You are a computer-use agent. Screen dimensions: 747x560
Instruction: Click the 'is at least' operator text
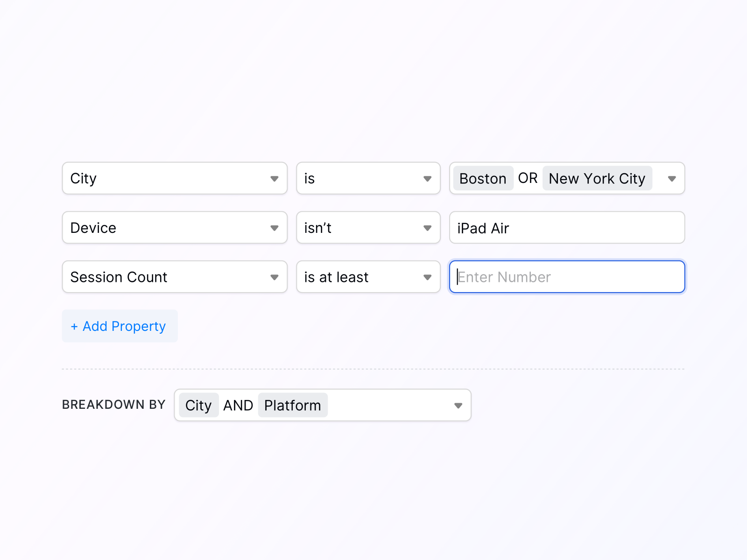(x=336, y=277)
